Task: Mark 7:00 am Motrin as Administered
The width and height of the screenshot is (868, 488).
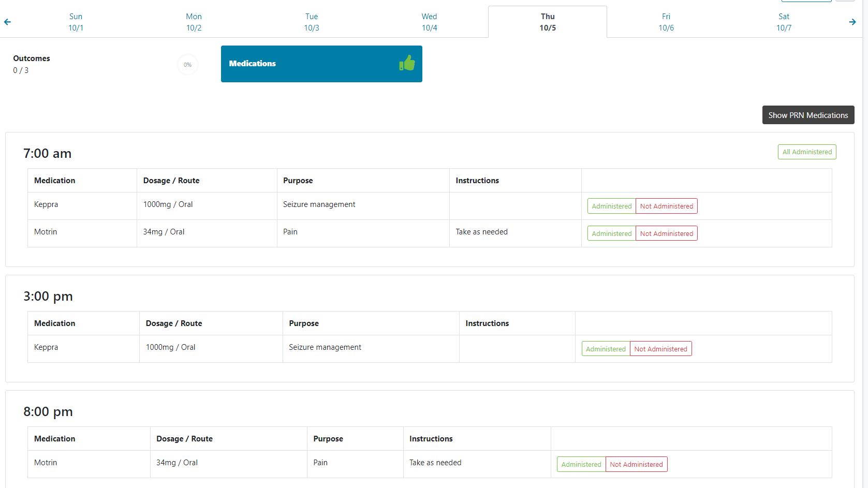Action: [x=611, y=233]
